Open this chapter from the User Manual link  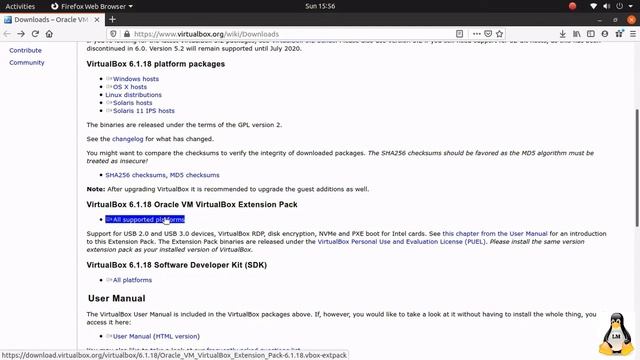(x=495, y=233)
